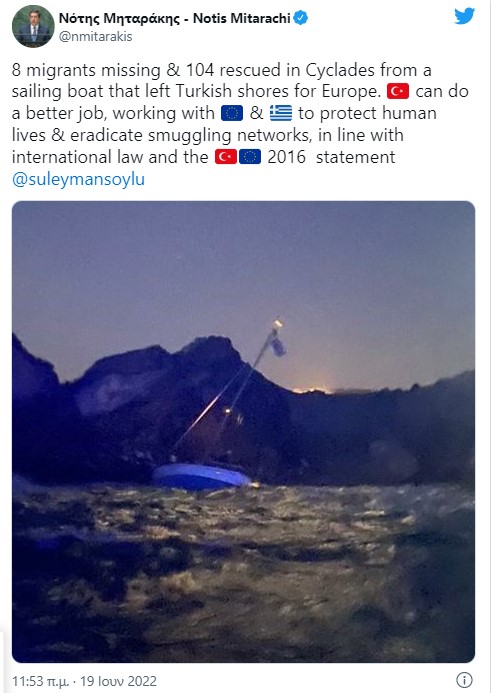Viewport: 492px width, 693px height.
Task: Click the EU flag emoji after 'working with'
Action: click(x=232, y=113)
